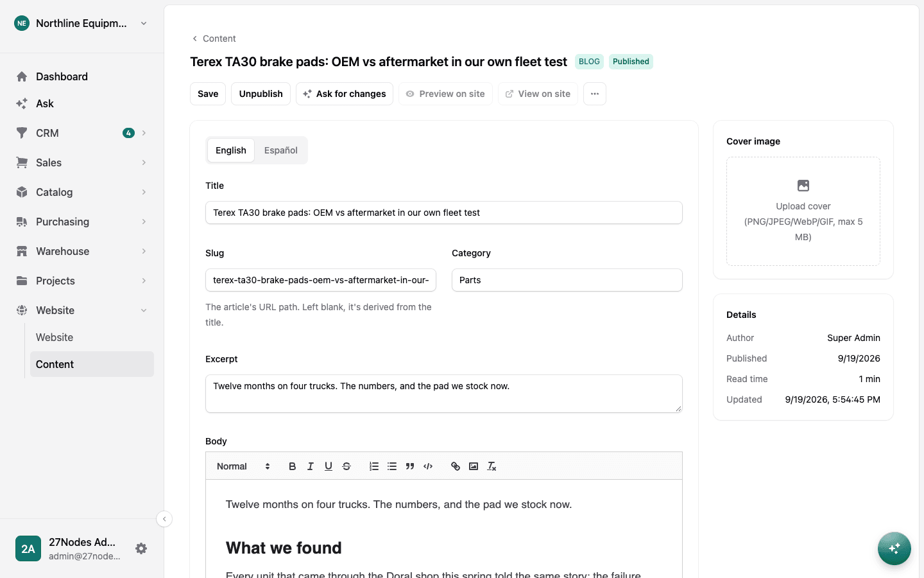This screenshot has width=924, height=578.
Task: Click the CRM funnel icon
Action: (22, 133)
